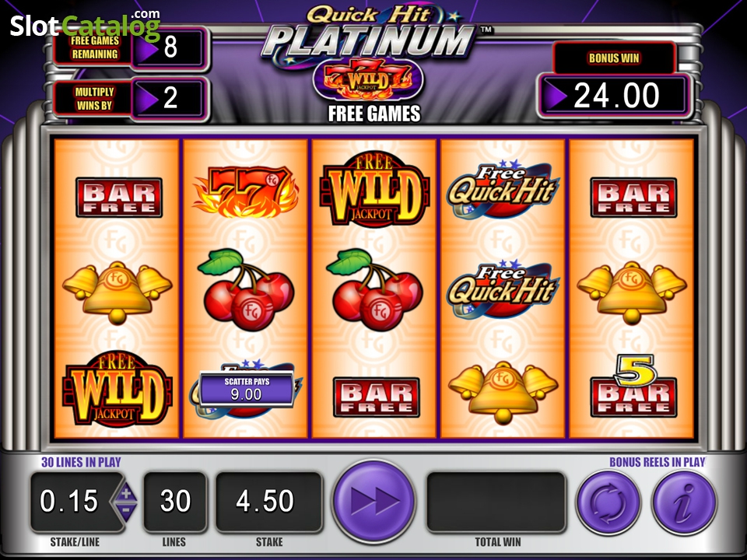
Task: Click the Bonus Win amount 24.00
Action: click(x=615, y=95)
